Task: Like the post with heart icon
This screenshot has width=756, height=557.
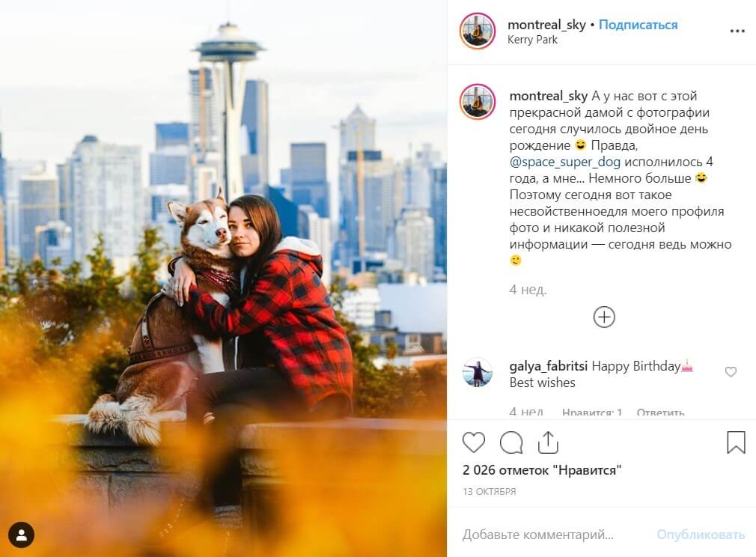Action: 474,442
